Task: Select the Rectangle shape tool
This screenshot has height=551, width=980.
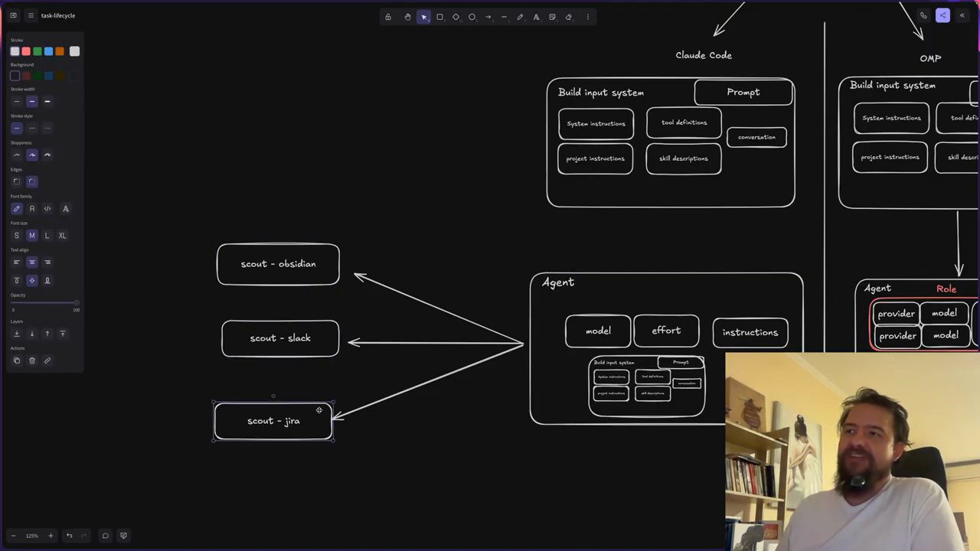Action: click(x=439, y=17)
